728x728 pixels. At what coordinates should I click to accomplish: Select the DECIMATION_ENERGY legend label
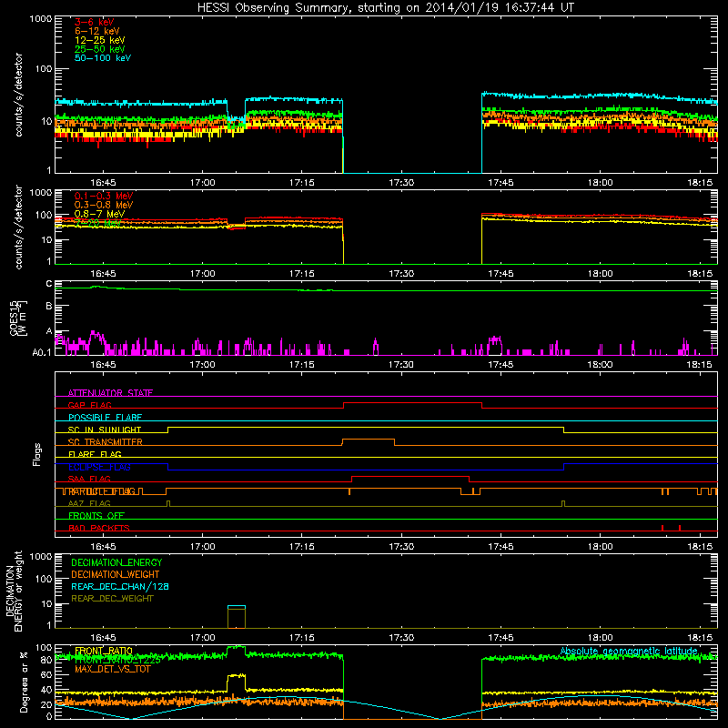(116, 562)
